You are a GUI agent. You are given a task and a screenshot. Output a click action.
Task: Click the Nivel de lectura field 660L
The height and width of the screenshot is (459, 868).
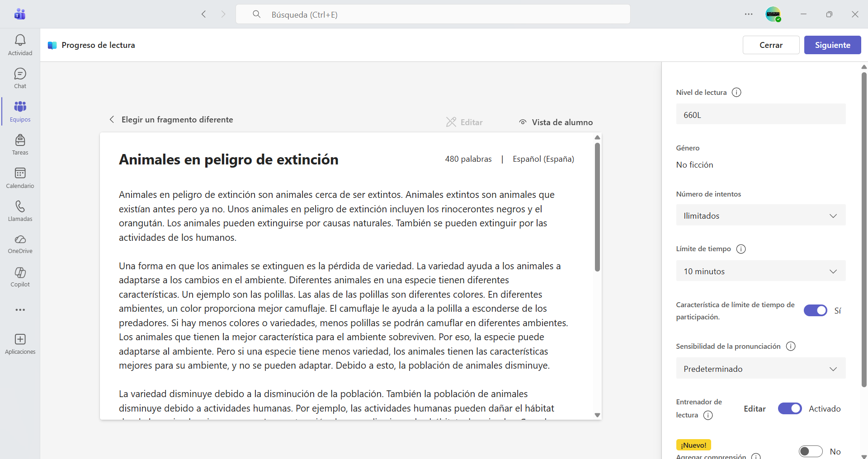coord(761,115)
